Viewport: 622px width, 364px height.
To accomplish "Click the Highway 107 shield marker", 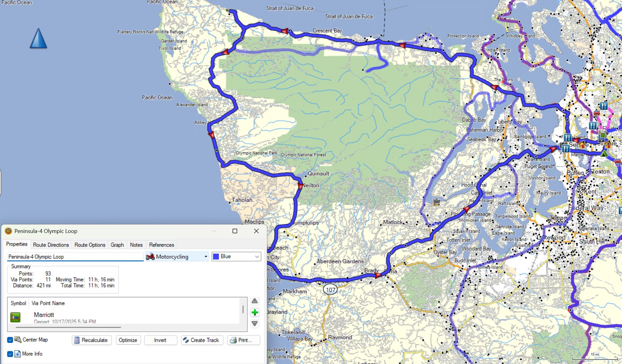I will [330, 289].
